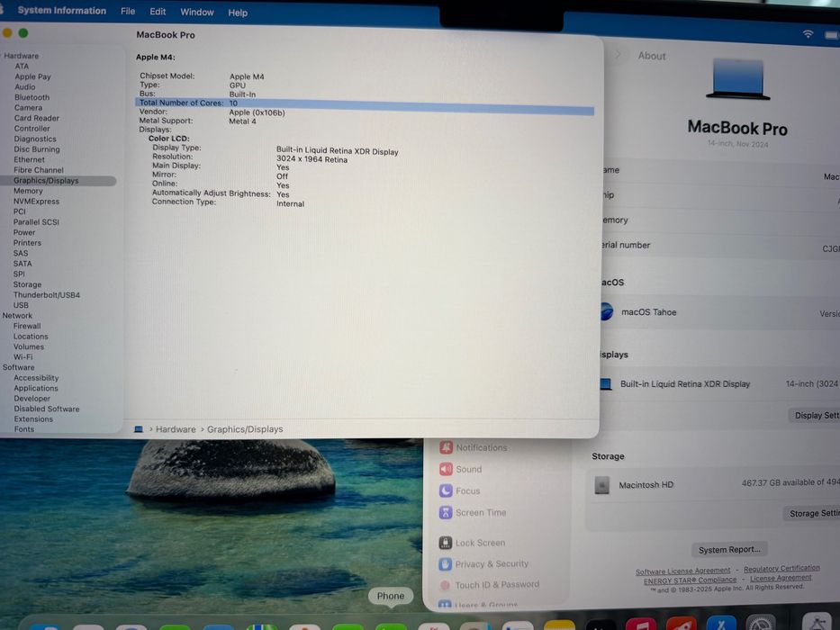Open the System Information app menu
Image resolution: width=840 pixels, height=630 pixels.
(61, 11)
